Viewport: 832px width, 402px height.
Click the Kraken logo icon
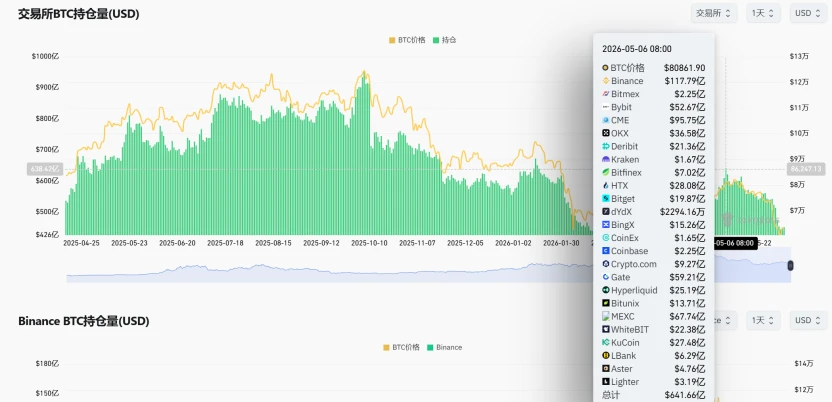pos(605,160)
